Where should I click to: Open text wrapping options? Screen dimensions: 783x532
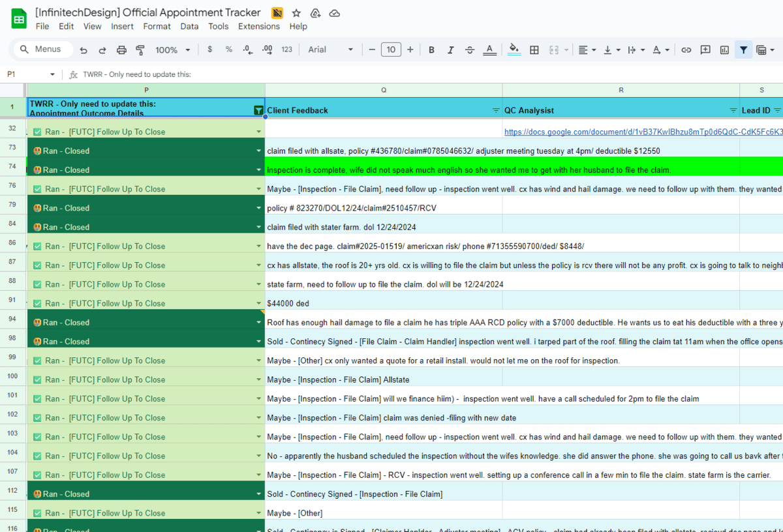pyautogui.click(x=636, y=50)
